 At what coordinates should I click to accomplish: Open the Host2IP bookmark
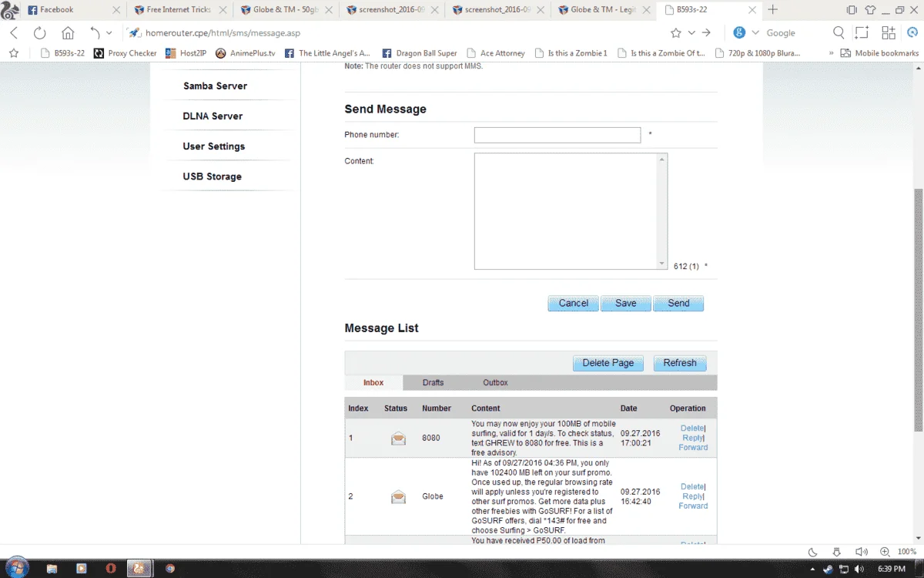(186, 53)
